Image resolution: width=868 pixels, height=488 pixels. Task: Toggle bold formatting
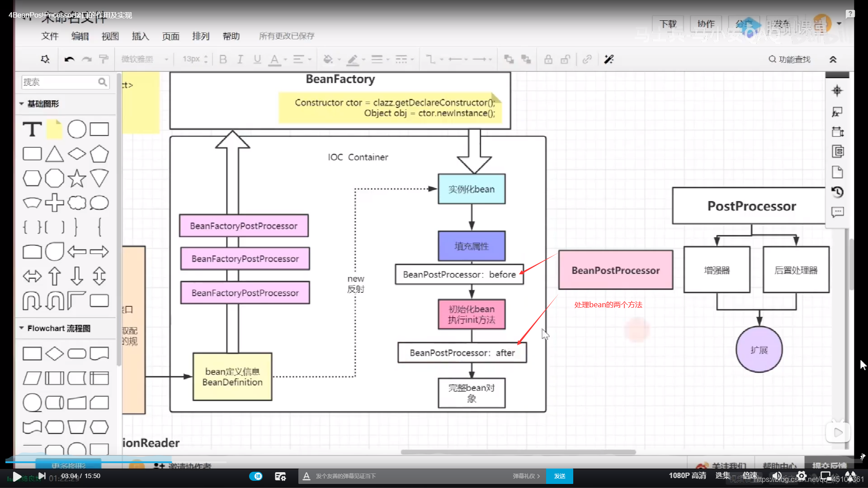click(x=223, y=59)
